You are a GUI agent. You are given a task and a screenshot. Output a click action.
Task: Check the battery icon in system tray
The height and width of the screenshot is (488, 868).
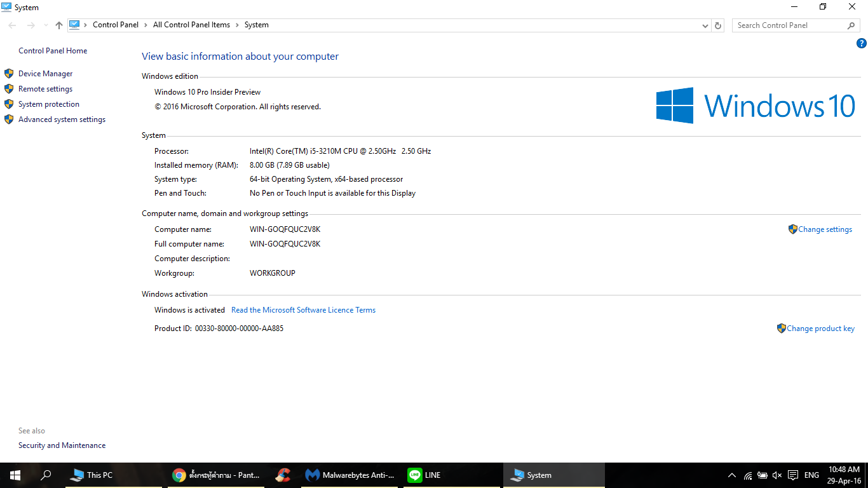tap(763, 475)
